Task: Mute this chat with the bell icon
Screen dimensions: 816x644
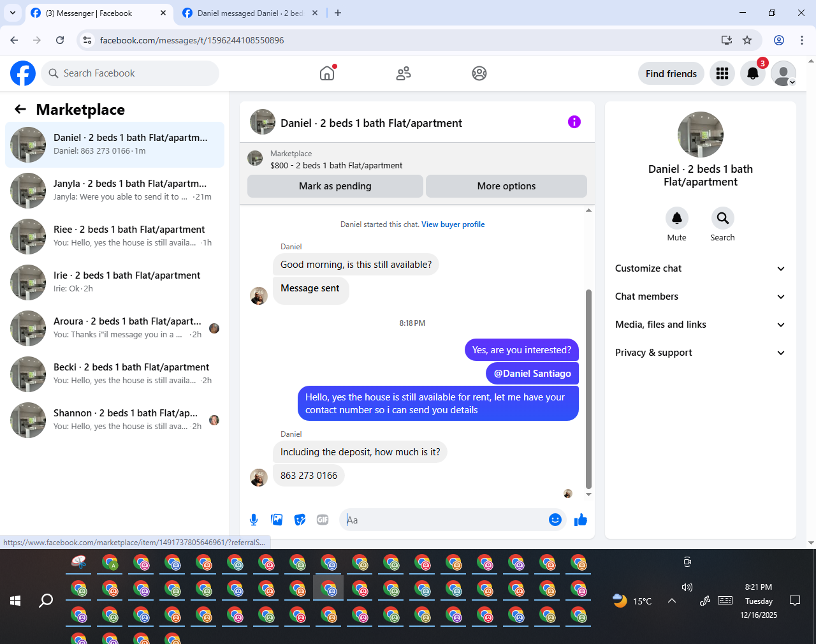Action: [677, 218]
